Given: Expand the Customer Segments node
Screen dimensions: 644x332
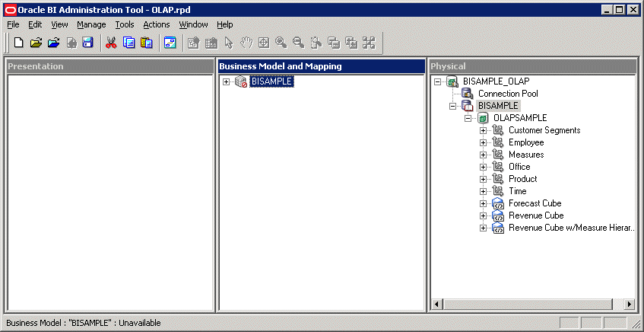Looking at the screenshot, I should point(483,130).
